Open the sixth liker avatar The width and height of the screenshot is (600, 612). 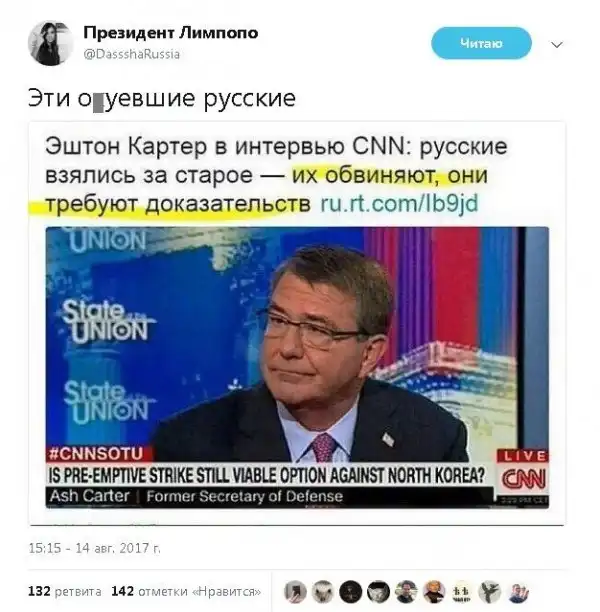tap(434, 592)
